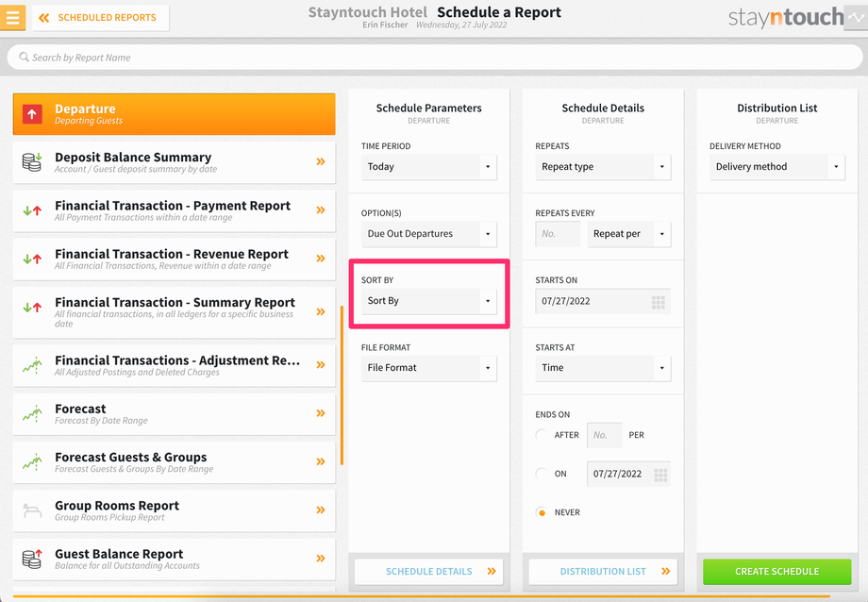Click Financial Transaction Revenue Report arrows icon
The width and height of the screenshot is (868, 602).
(32, 259)
